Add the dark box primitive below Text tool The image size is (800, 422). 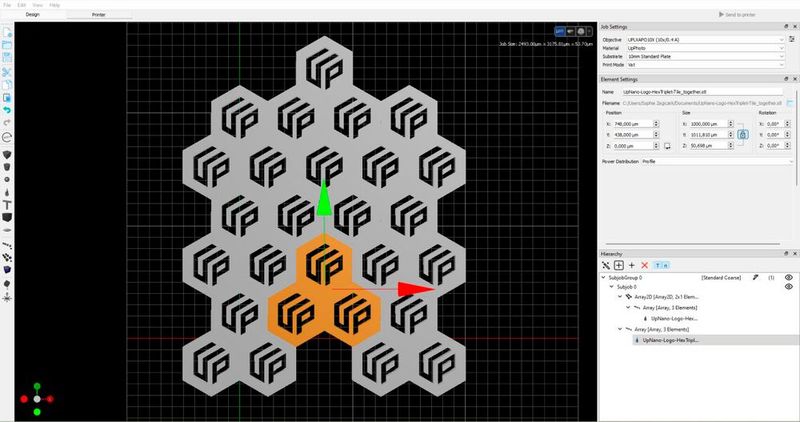(x=7, y=217)
